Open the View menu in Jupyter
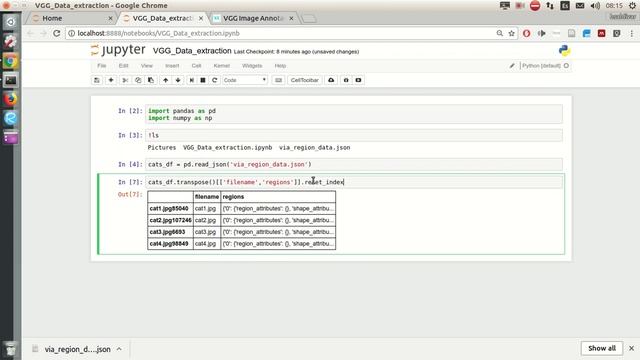 point(147,66)
